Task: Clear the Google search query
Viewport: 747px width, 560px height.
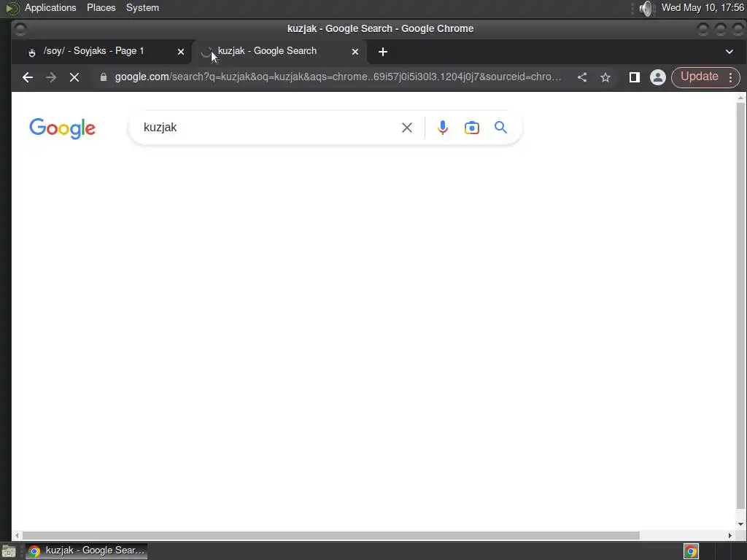Action: pos(407,128)
